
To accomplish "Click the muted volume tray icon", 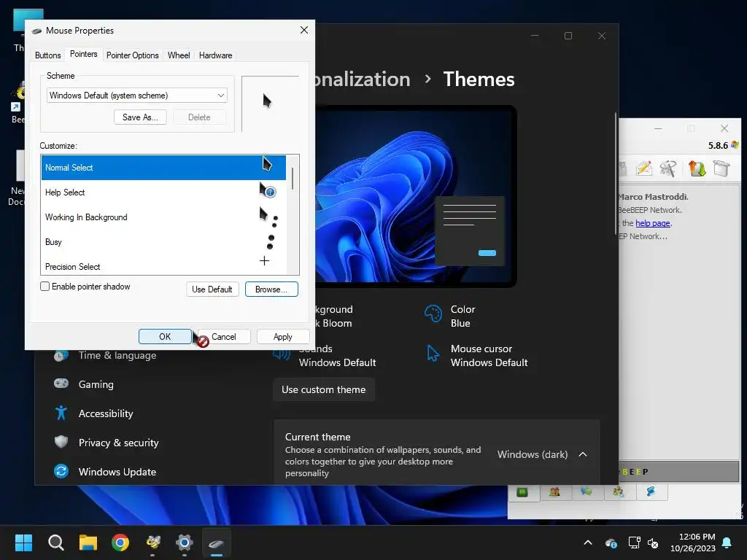I will 653,542.
